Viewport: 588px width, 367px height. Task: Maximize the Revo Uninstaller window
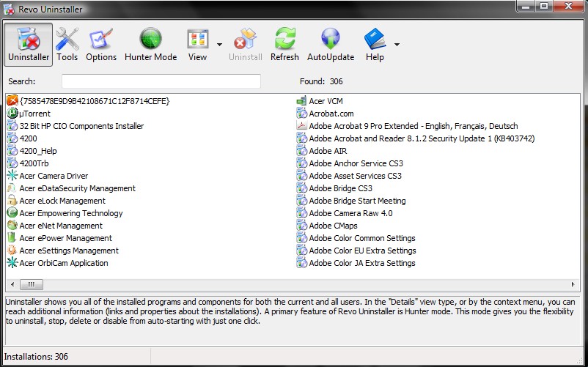[x=544, y=6]
